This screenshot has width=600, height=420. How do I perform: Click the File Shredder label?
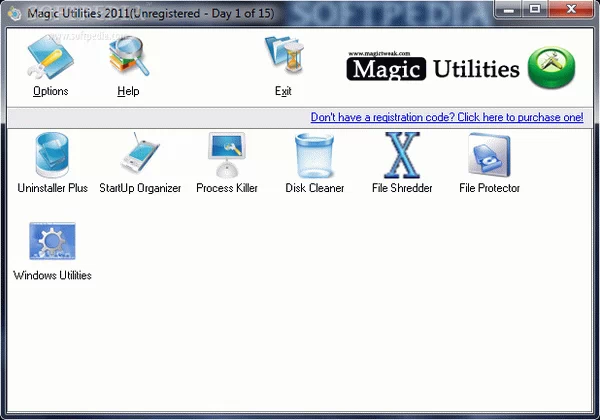pyautogui.click(x=402, y=188)
